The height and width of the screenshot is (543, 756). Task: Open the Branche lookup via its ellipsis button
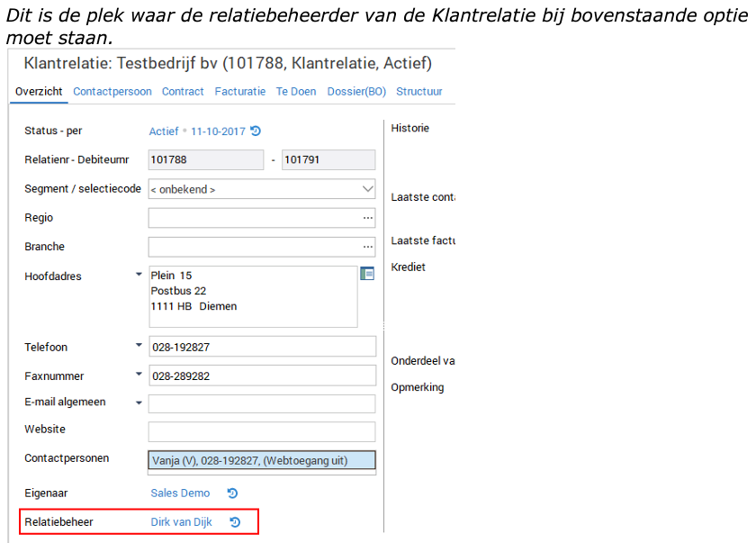(367, 246)
